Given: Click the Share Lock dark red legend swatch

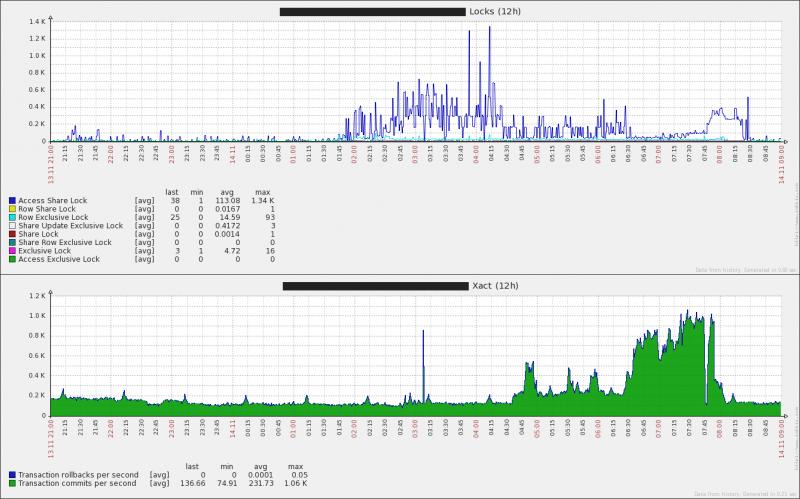Looking at the screenshot, I should point(11,234).
